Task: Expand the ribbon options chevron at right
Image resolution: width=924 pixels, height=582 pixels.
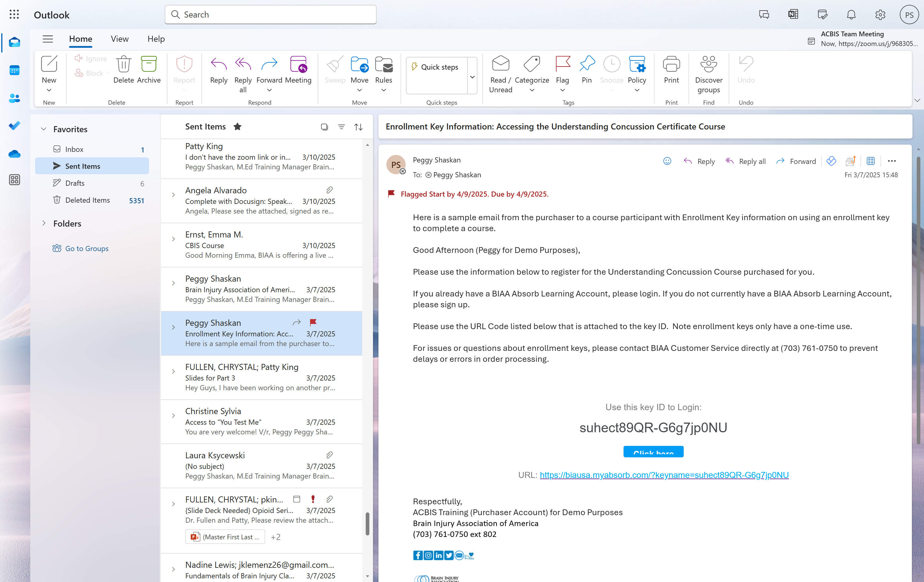Action: (x=917, y=100)
